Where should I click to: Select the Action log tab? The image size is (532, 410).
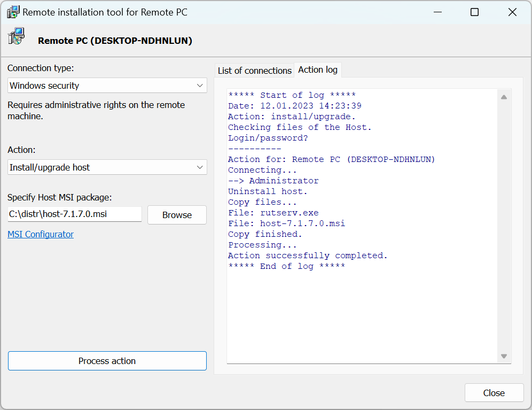point(318,70)
